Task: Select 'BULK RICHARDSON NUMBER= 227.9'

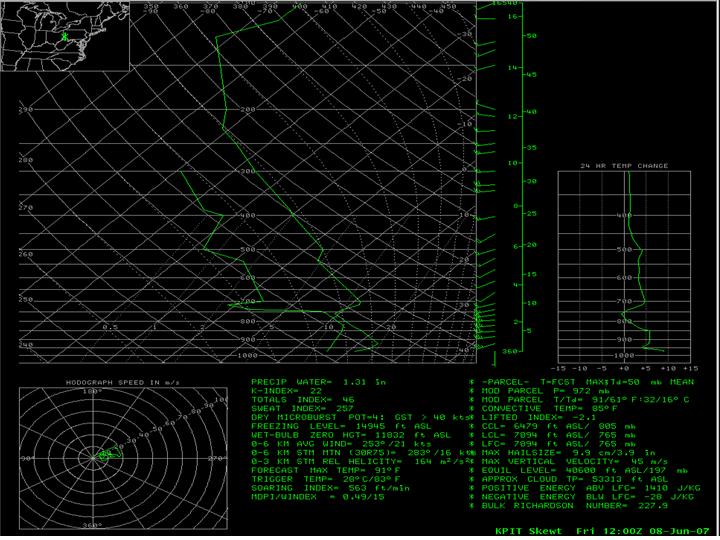Action: [575, 506]
